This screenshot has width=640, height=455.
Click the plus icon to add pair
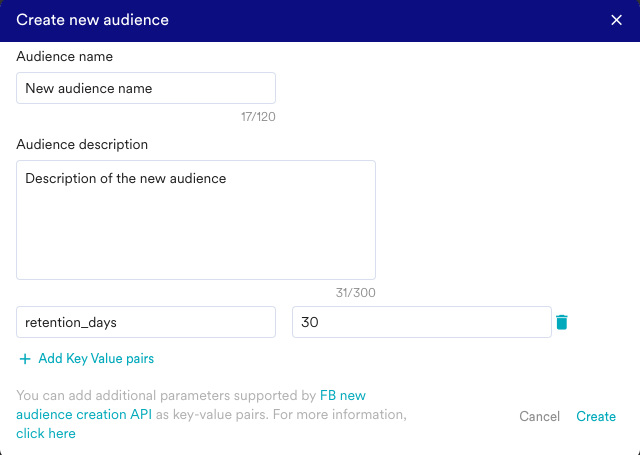coord(25,359)
